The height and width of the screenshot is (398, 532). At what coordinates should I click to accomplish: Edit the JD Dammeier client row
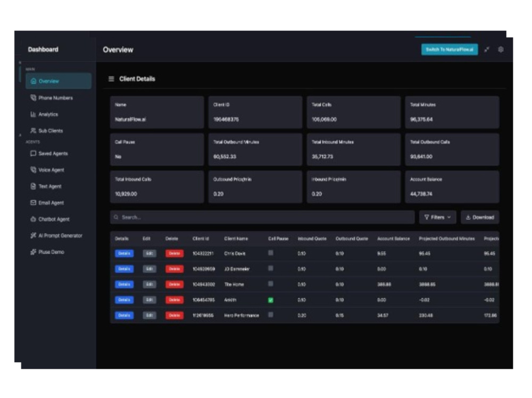[149, 269]
